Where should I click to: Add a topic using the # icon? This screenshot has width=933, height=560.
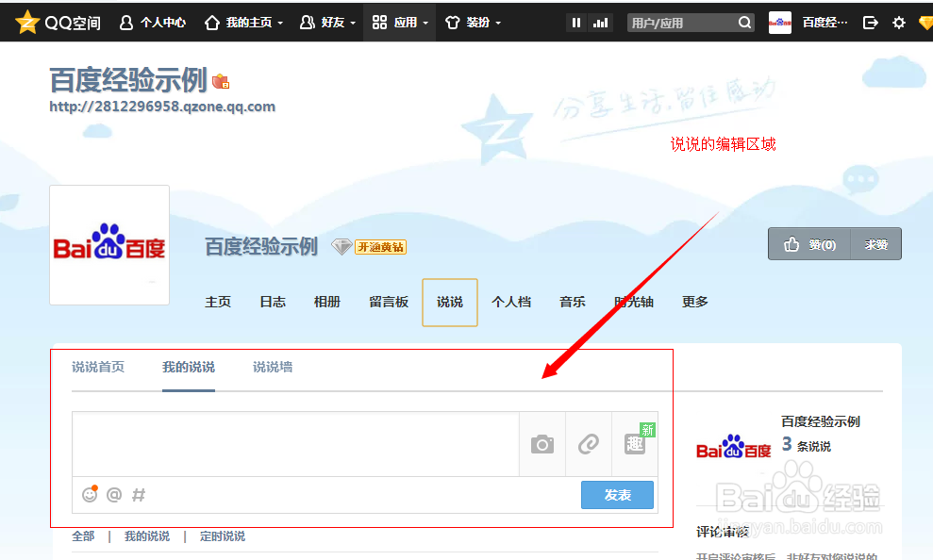point(137,494)
